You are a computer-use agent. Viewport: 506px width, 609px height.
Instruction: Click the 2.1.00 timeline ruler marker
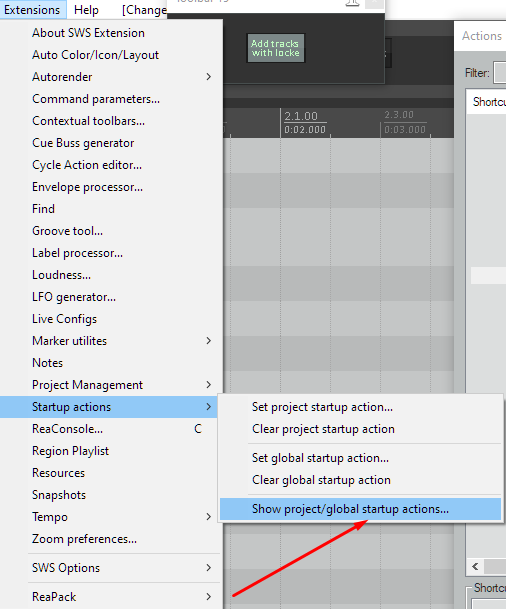point(301,116)
